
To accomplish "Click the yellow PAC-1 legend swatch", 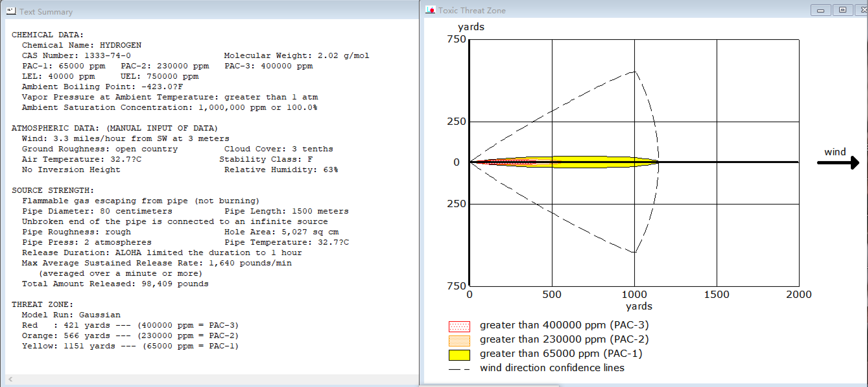I will click(x=459, y=355).
